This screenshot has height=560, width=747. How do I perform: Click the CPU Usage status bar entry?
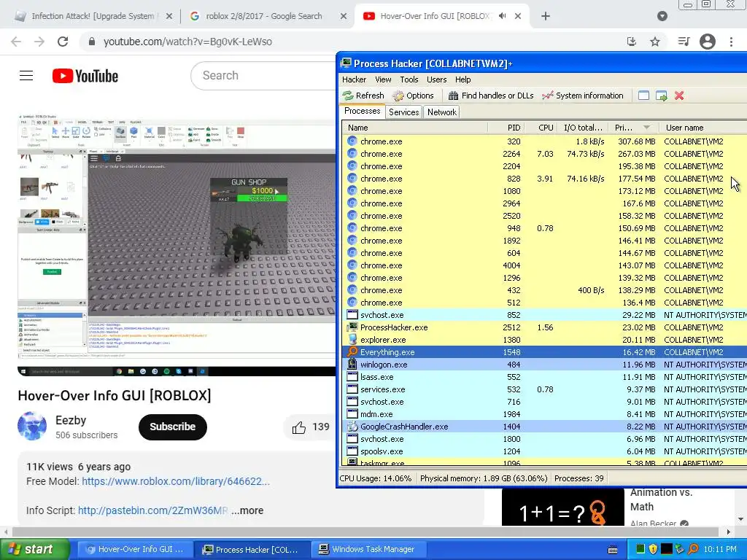376,478
